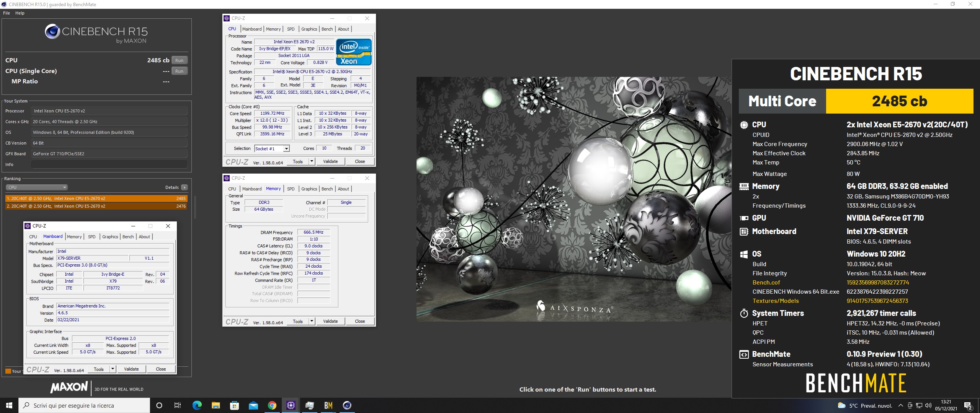The height and width of the screenshot is (413, 980).
Task: Click the Intel Xeon logo in CPU-Z
Action: (354, 52)
